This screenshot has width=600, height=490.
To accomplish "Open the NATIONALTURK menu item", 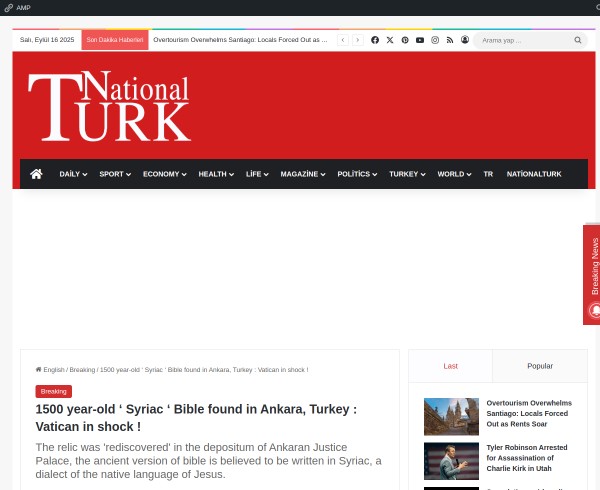I will tap(534, 174).
